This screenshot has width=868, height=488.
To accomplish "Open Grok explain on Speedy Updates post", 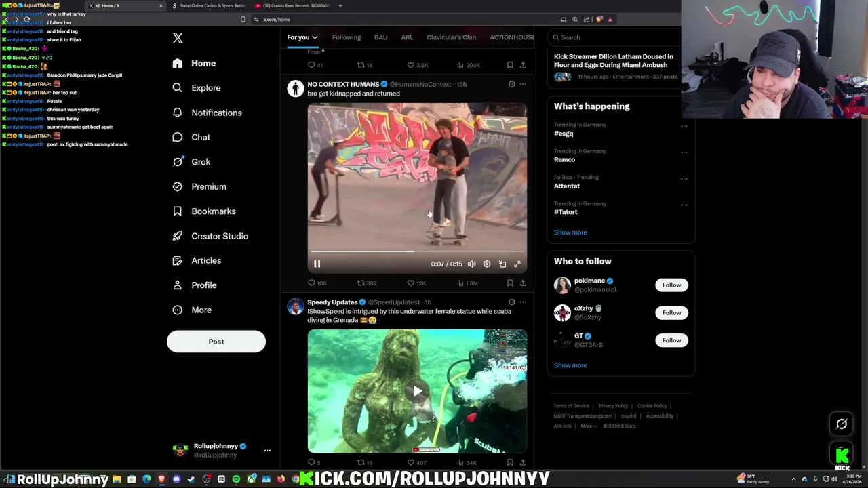I will click(511, 302).
